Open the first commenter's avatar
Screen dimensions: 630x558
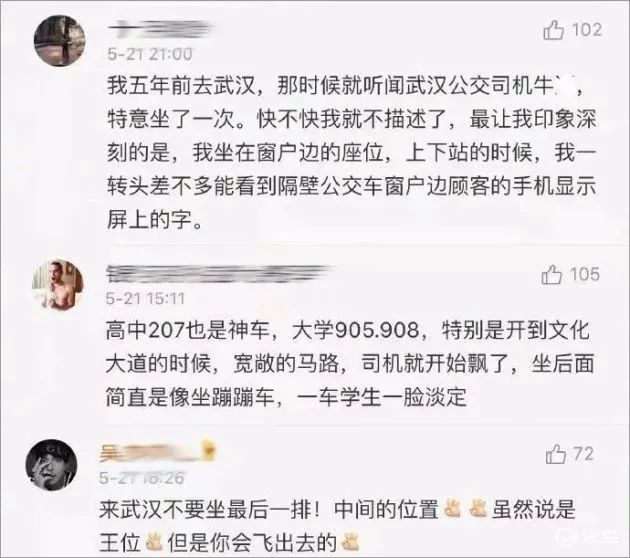59,40
